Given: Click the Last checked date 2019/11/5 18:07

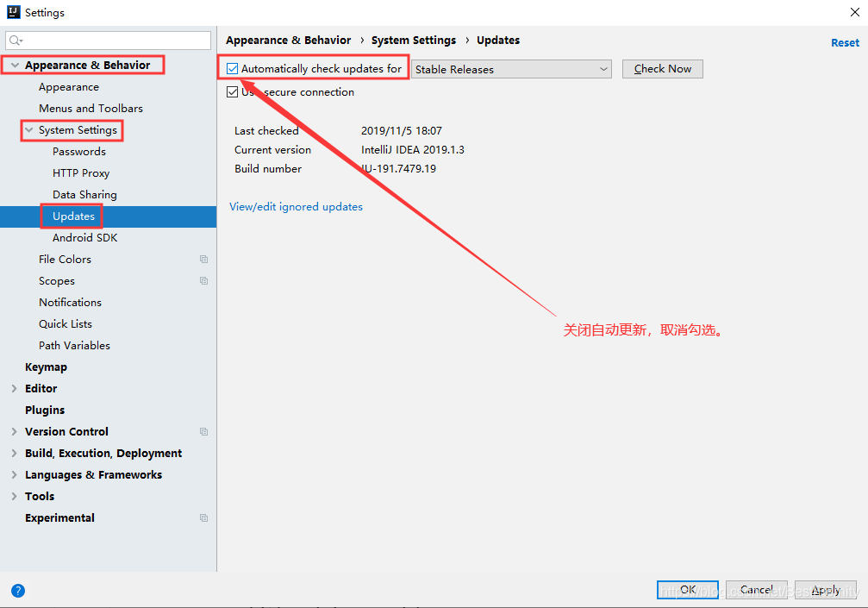Looking at the screenshot, I should tap(402, 131).
